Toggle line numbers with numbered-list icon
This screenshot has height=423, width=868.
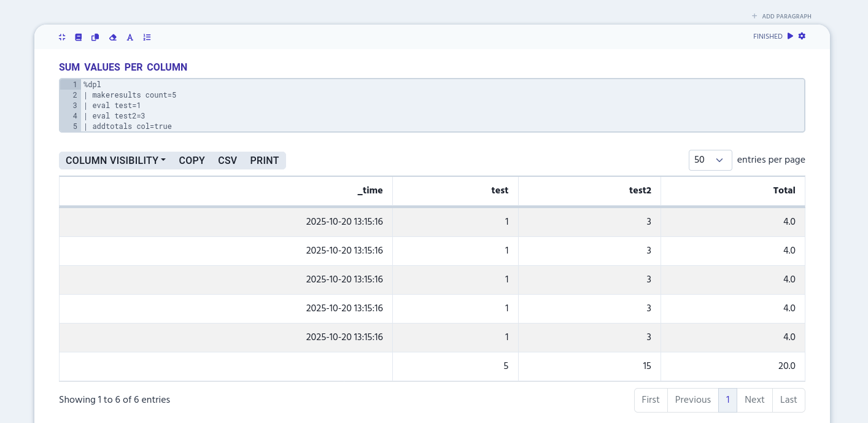coord(147,37)
